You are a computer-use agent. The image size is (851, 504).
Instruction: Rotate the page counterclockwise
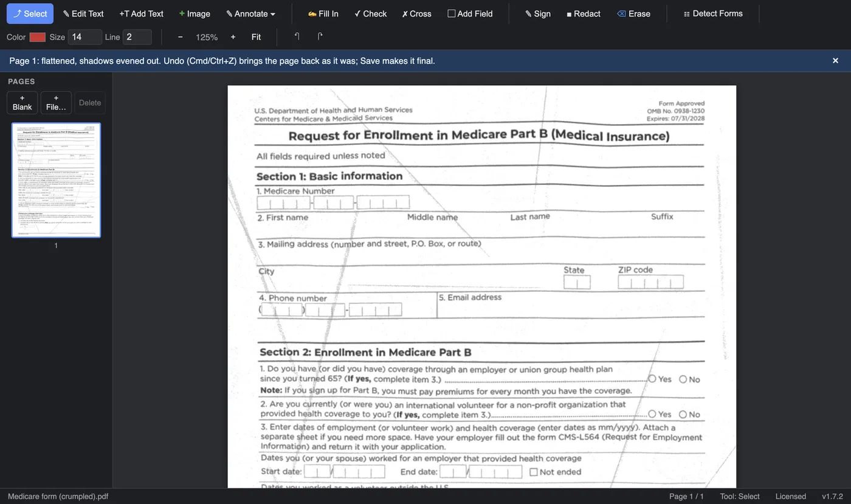(x=297, y=37)
